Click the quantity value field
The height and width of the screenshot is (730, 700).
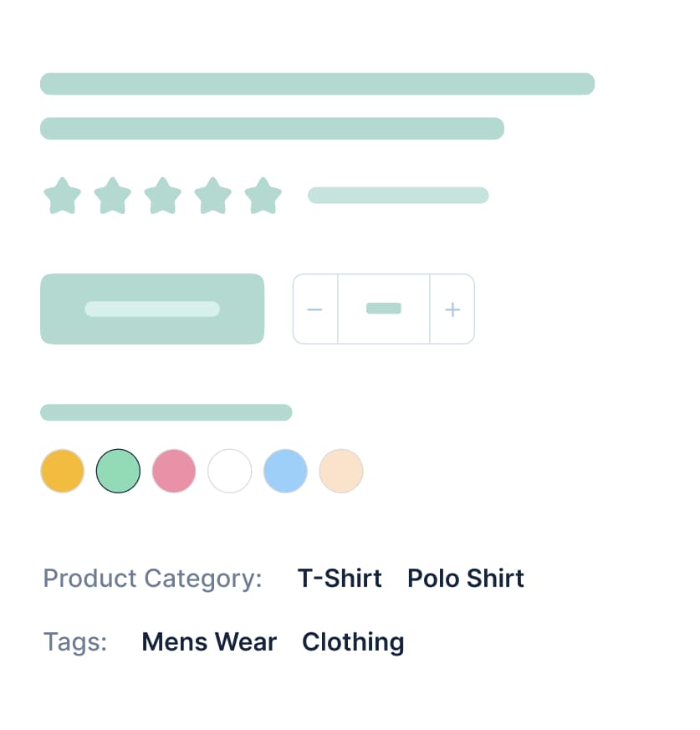click(x=384, y=309)
